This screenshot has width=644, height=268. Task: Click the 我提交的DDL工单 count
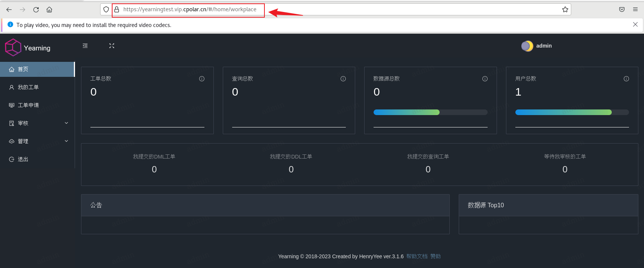click(291, 169)
